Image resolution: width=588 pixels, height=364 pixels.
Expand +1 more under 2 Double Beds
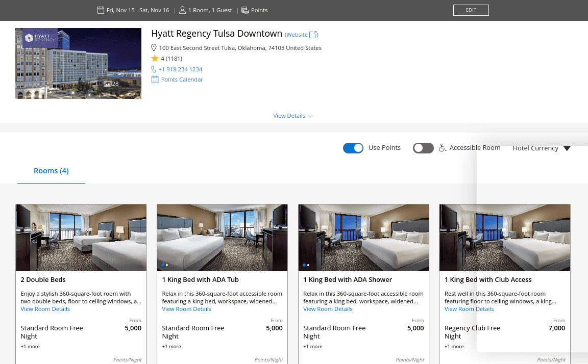(x=30, y=346)
